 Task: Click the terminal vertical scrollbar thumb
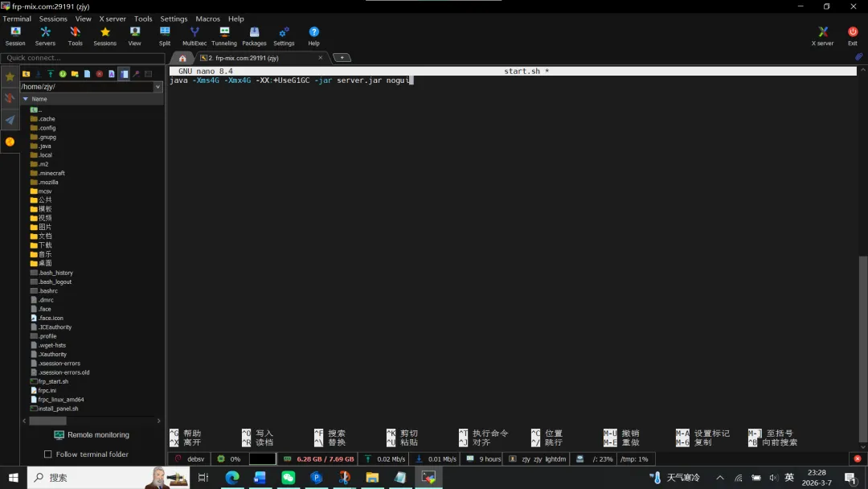pyautogui.click(x=862, y=349)
